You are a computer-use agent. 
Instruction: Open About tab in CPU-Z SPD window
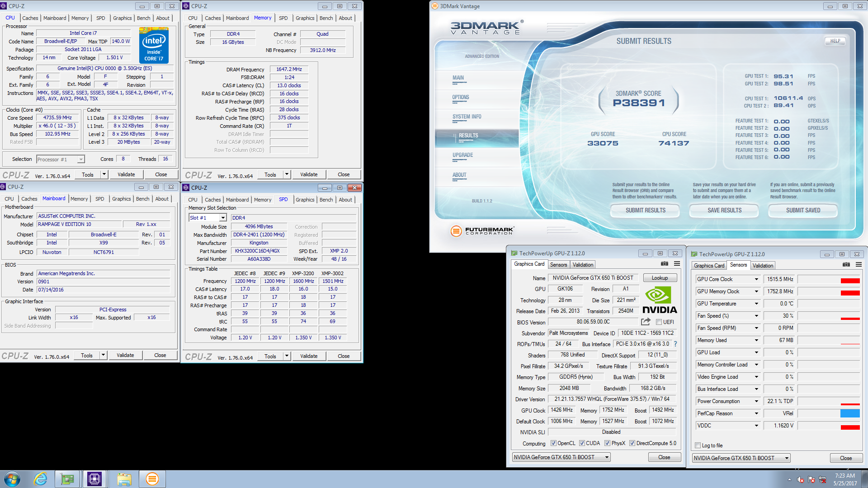(x=345, y=200)
